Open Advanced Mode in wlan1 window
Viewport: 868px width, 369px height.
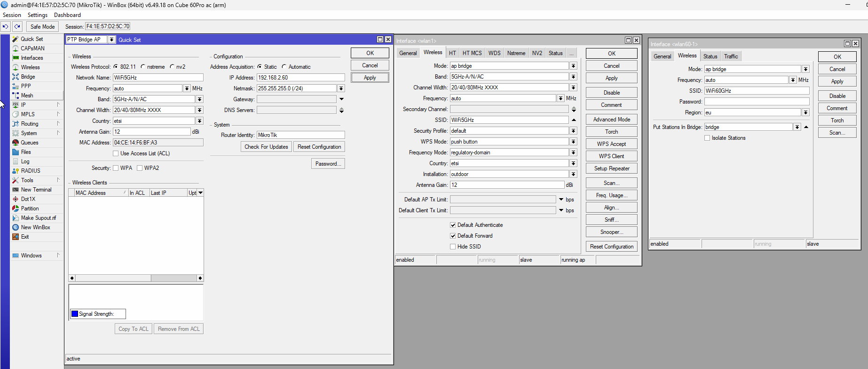tap(612, 120)
